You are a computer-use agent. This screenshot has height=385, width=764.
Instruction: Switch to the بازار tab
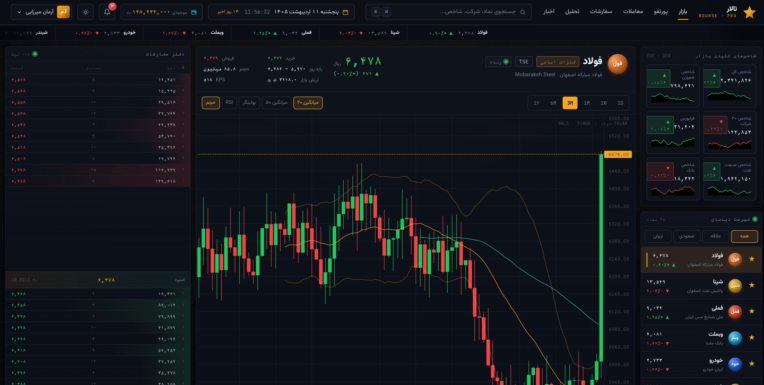(x=683, y=12)
